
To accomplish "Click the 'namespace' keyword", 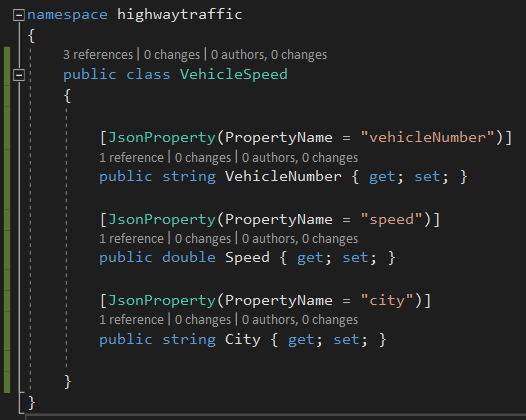I will tap(67, 15).
